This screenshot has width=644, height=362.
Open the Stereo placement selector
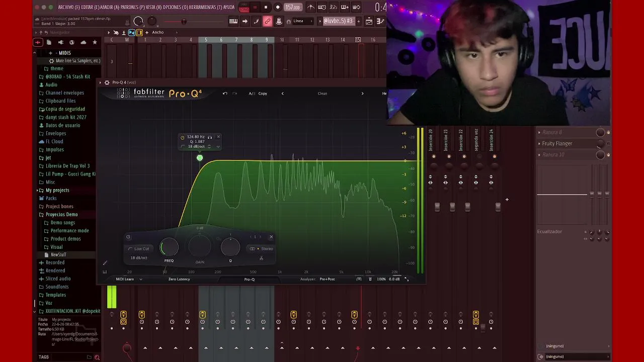(x=262, y=249)
